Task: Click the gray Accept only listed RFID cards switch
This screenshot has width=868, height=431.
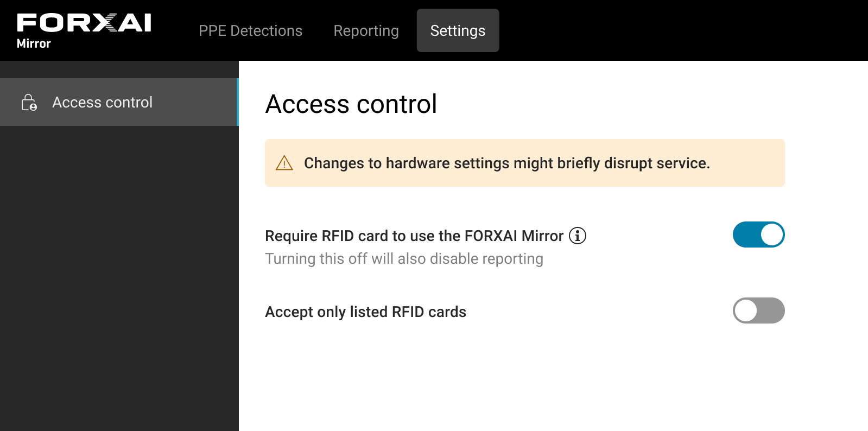Action: pyautogui.click(x=759, y=310)
